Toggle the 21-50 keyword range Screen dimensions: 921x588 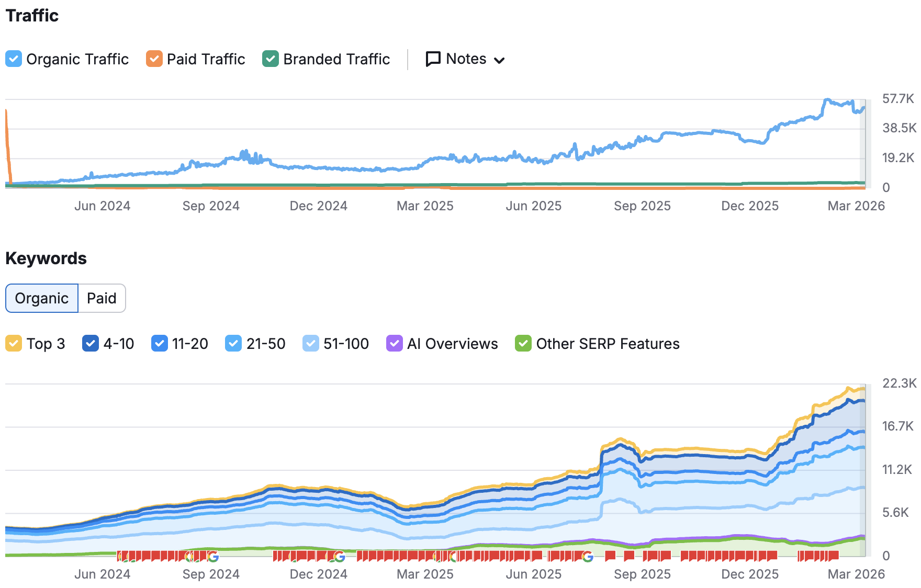(233, 343)
